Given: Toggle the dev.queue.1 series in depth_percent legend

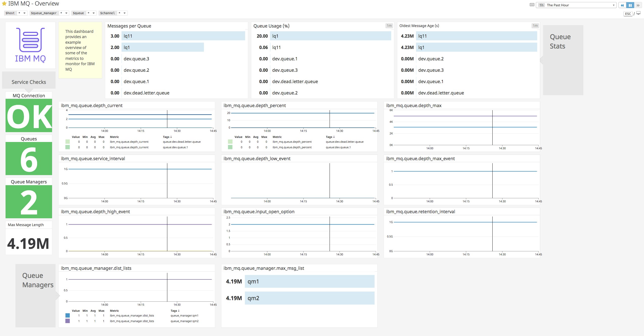Looking at the screenshot, I should [230, 147].
